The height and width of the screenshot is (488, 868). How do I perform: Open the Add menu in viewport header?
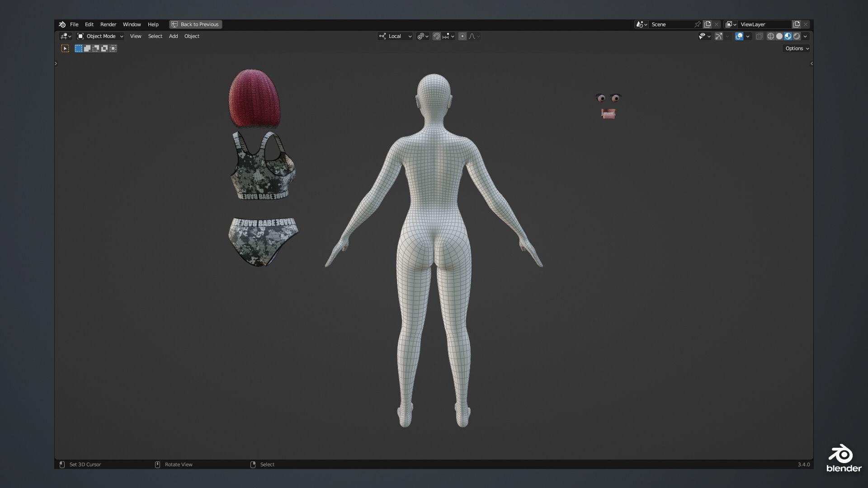pos(173,36)
